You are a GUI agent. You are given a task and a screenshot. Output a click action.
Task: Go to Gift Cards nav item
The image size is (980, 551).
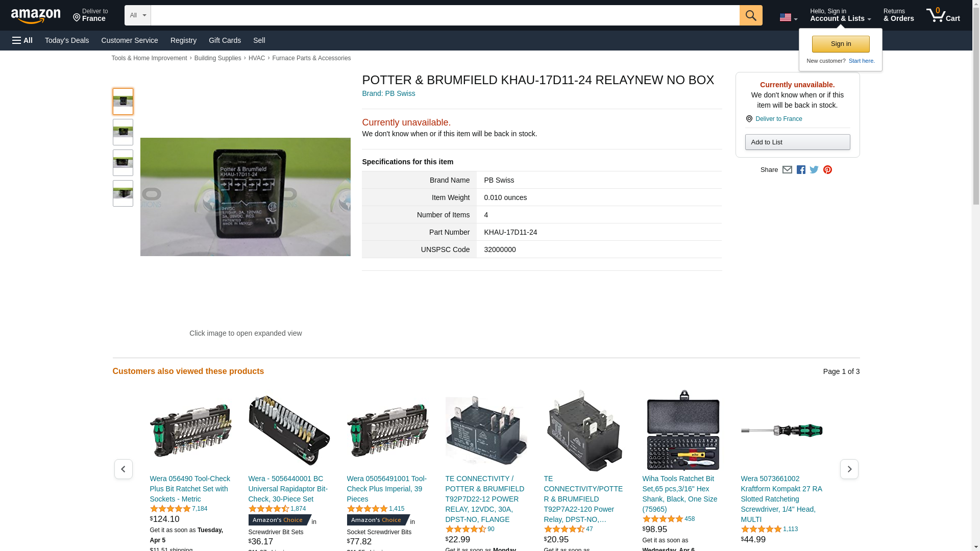point(225,40)
